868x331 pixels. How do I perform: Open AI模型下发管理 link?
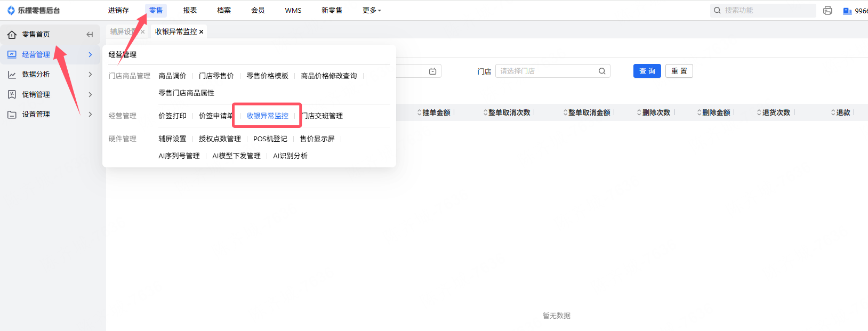point(236,156)
